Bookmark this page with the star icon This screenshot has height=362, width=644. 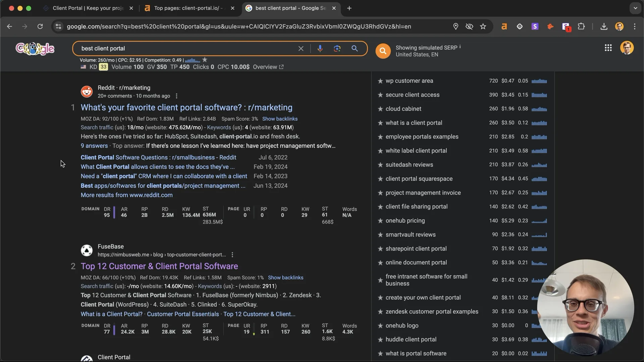coord(483,26)
